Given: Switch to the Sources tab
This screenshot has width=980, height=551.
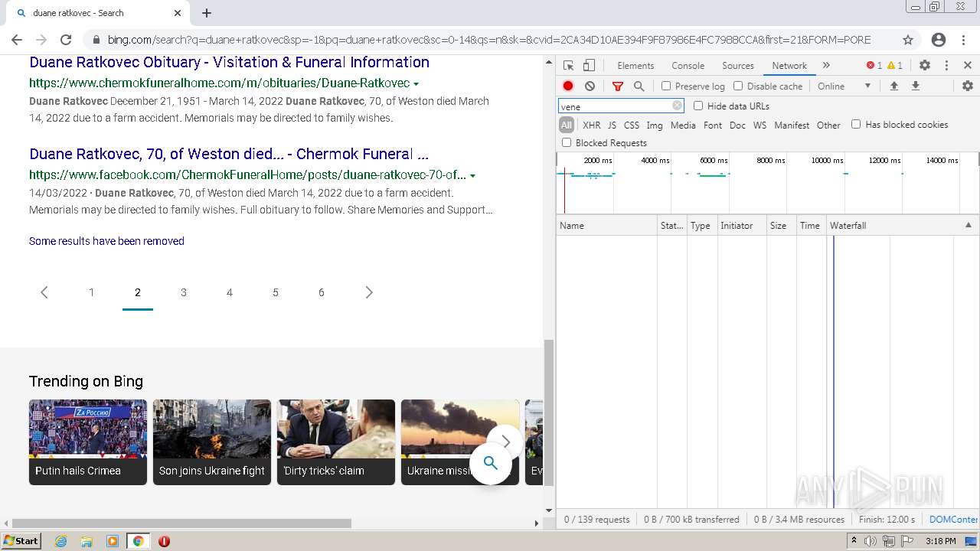Looking at the screenshot, I should coord(738,66).
